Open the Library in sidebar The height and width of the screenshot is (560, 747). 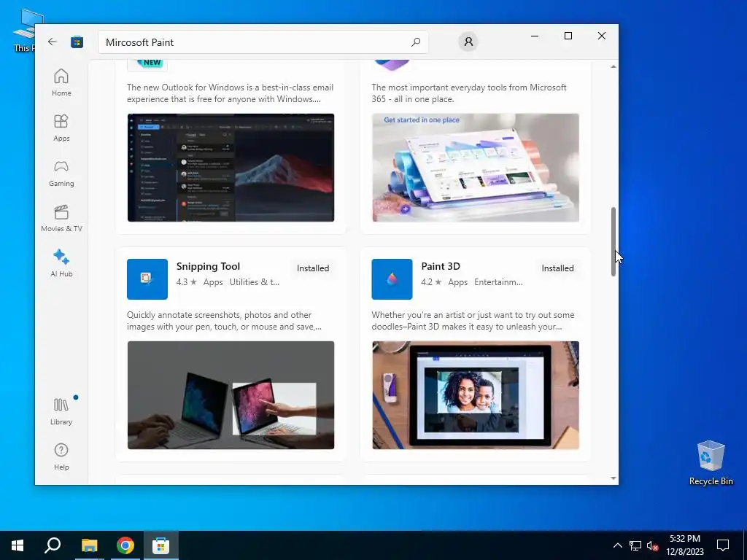pos(61,411)
